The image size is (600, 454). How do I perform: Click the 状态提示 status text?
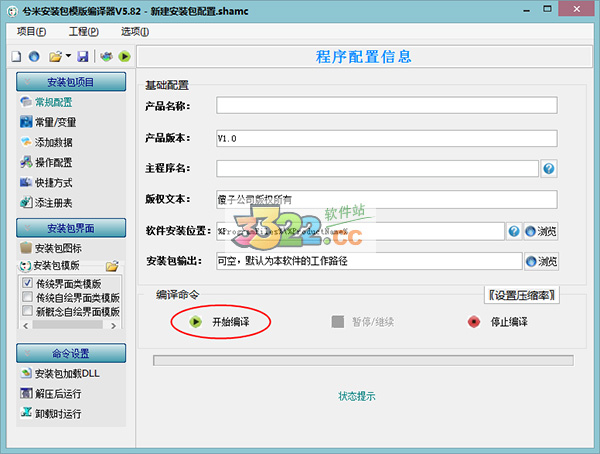click(357, 396)
